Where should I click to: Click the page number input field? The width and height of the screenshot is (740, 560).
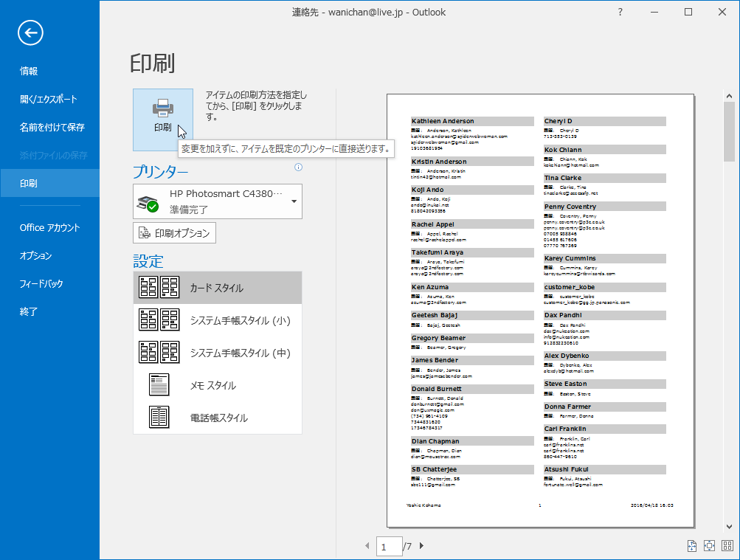pyautogui.click(x=389, y=546)
